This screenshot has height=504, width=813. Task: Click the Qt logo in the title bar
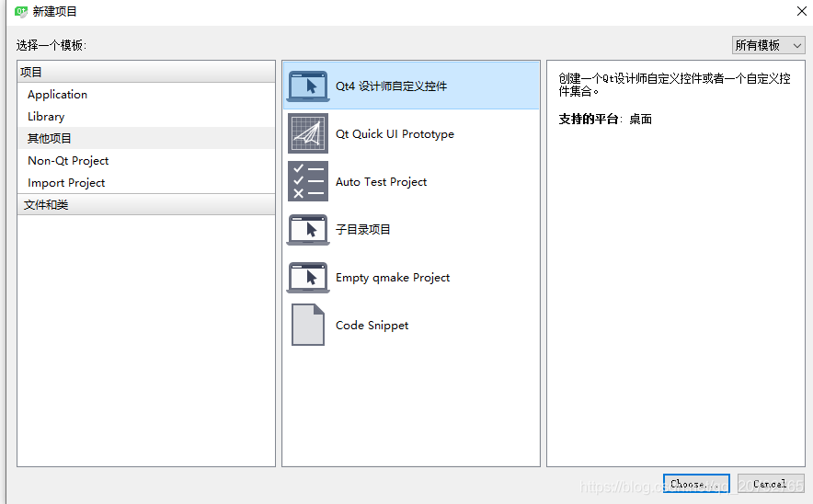(21, 11)
